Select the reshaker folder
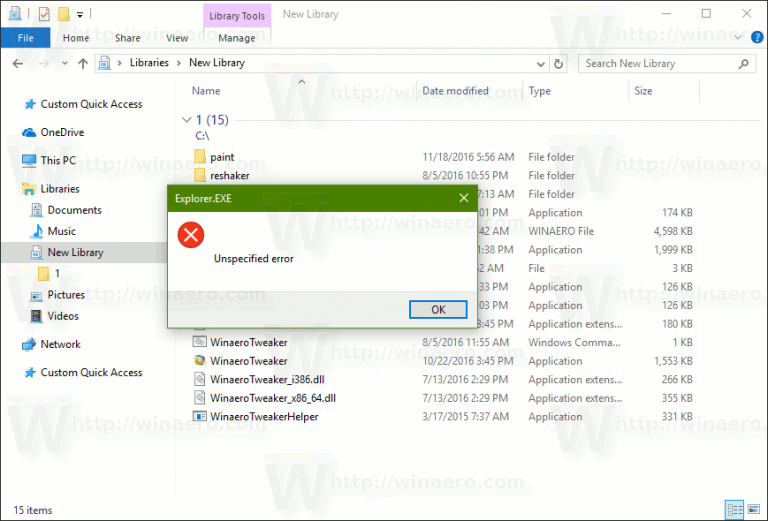Screen dimensions: 768x521 click(230, 176)
